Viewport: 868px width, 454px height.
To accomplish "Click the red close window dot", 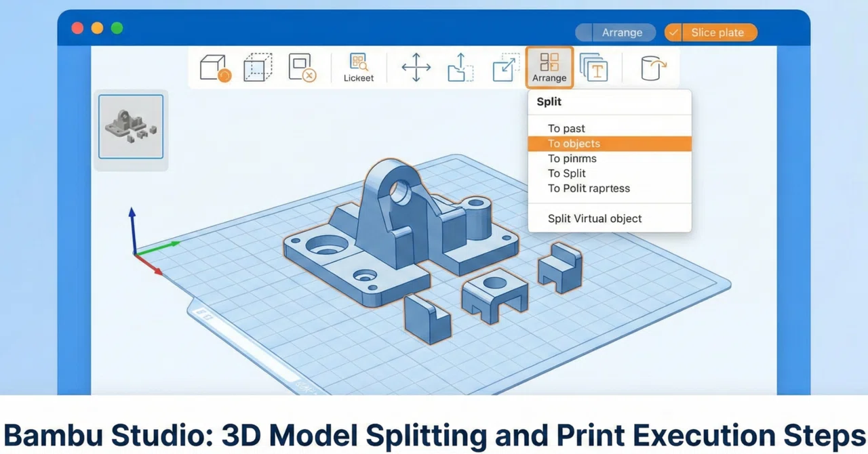I will [77, 28].
